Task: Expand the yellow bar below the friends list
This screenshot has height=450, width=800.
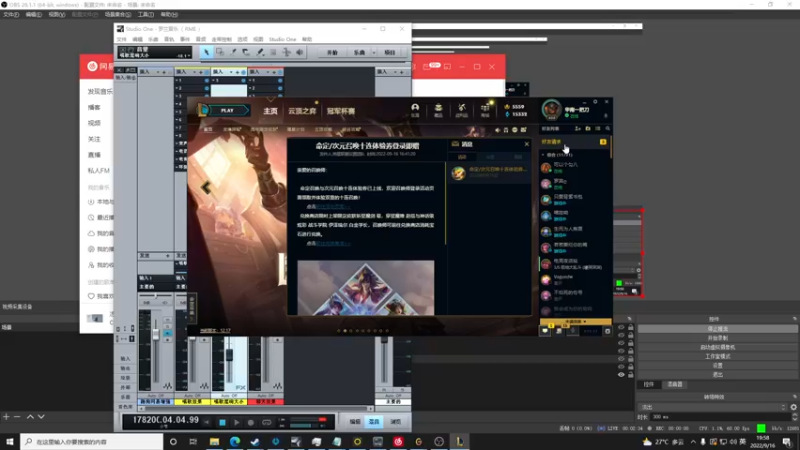Action: click(576, 322)
